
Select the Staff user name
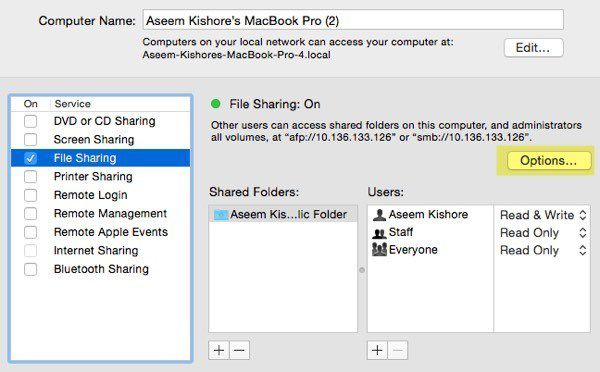pos(401,232)
